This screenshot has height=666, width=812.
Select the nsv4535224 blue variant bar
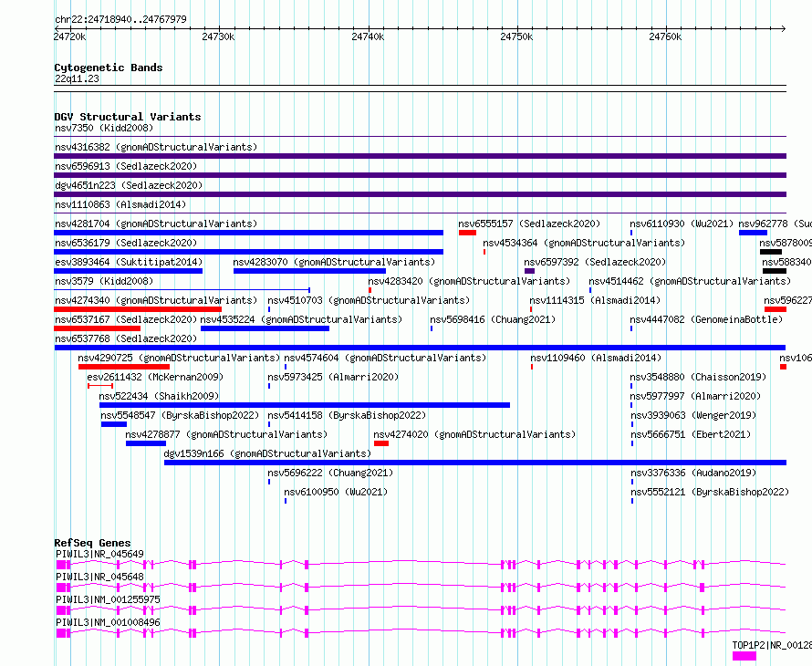coord(265,328)
